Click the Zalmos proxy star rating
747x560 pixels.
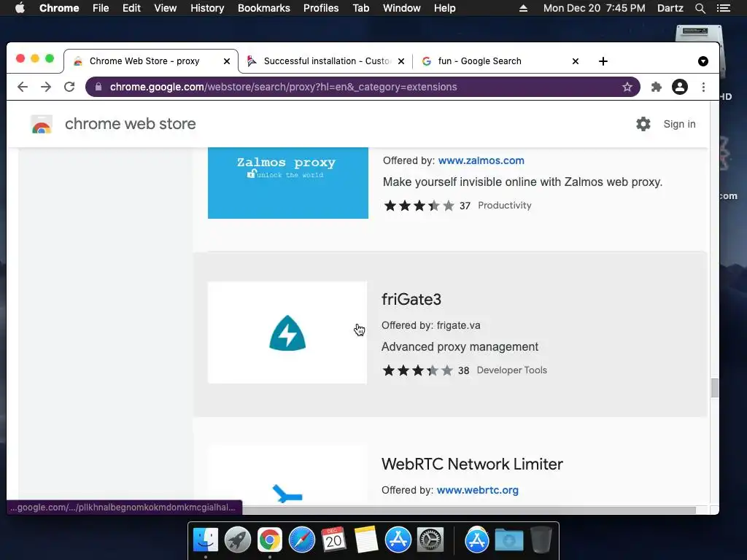(x=419, y=205)
